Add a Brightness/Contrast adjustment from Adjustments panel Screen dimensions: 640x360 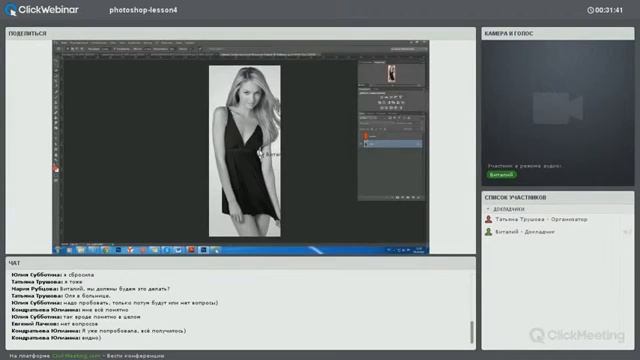click(382, 97)
